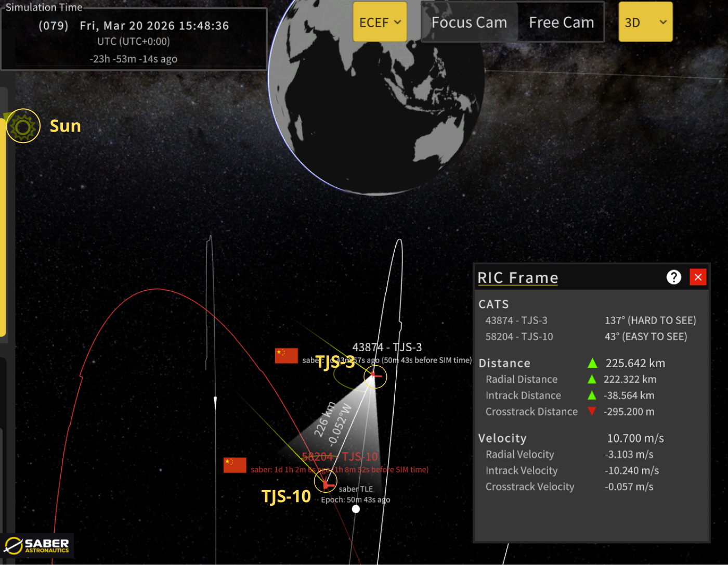Click the green triangle next to Distance
Screen dimensions: 728x565
592,363
